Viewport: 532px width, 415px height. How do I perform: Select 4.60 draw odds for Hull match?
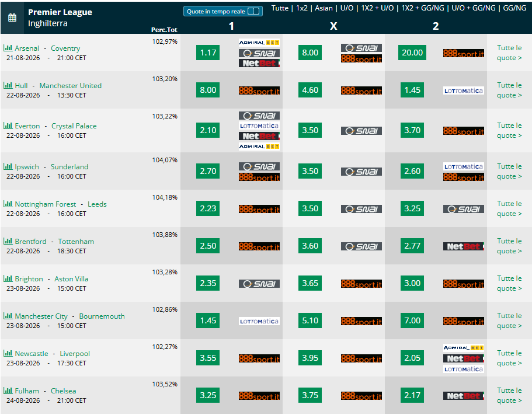[310, 90]
